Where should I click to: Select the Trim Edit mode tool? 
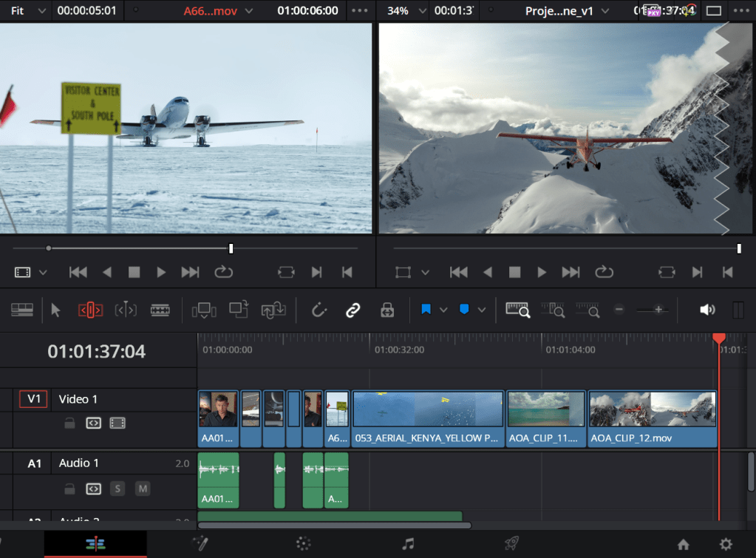[x=90, y=310]
